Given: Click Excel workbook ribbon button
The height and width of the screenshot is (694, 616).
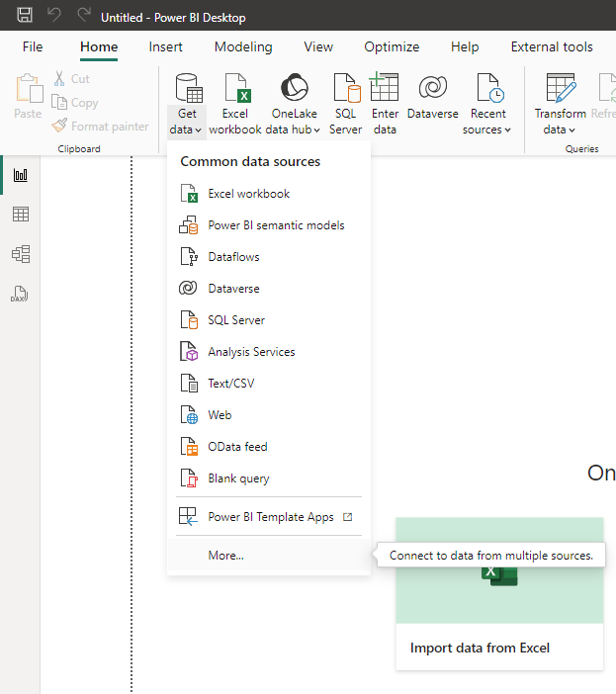Looking at the screenshot, I should (x=235, y=104).
